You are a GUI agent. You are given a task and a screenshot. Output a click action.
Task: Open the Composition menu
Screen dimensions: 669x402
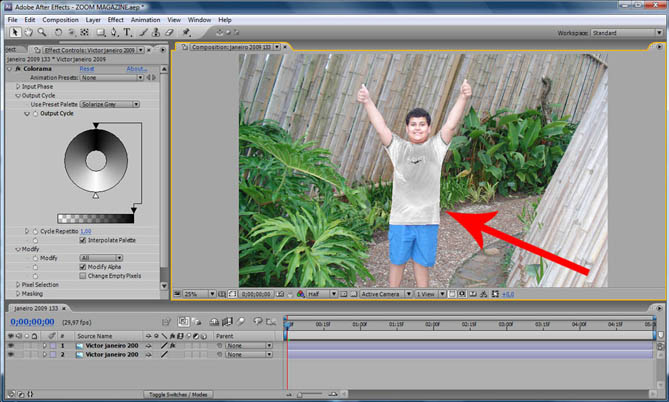point(60,19)
